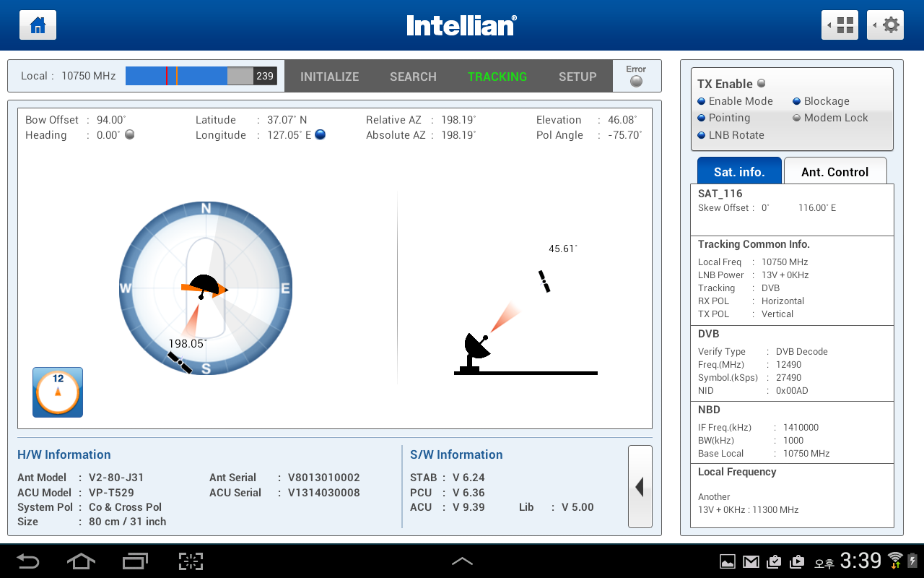Tap Android home button
This screenshot has height=578, width=924.
click(x=81, y=561)
